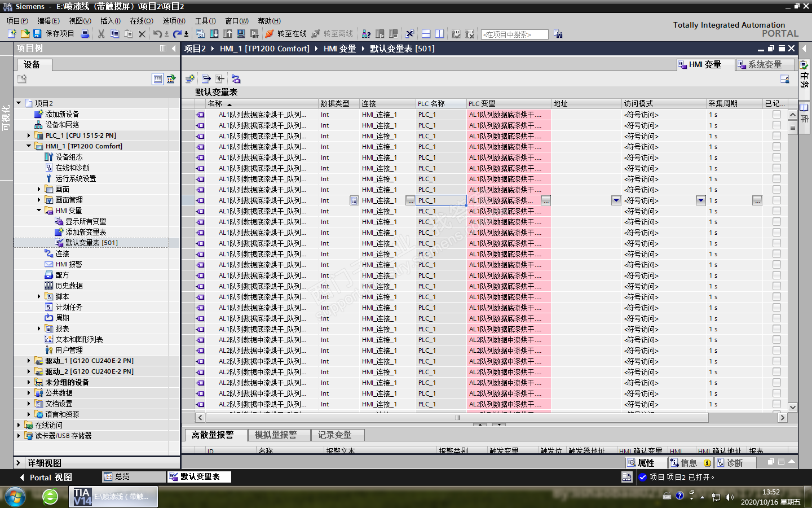Open the address dropdown in the selected row
This screenshot has height=508, width=812.
click(x=616, y=200)
